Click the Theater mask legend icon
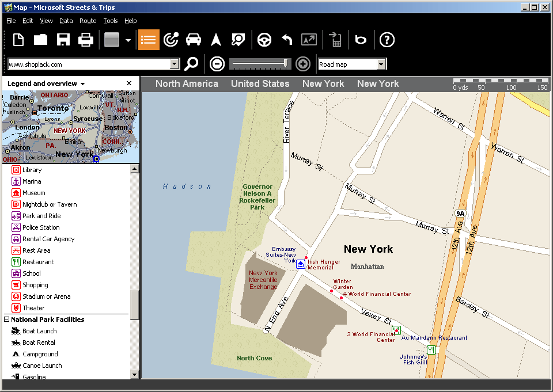 point(16,308)
